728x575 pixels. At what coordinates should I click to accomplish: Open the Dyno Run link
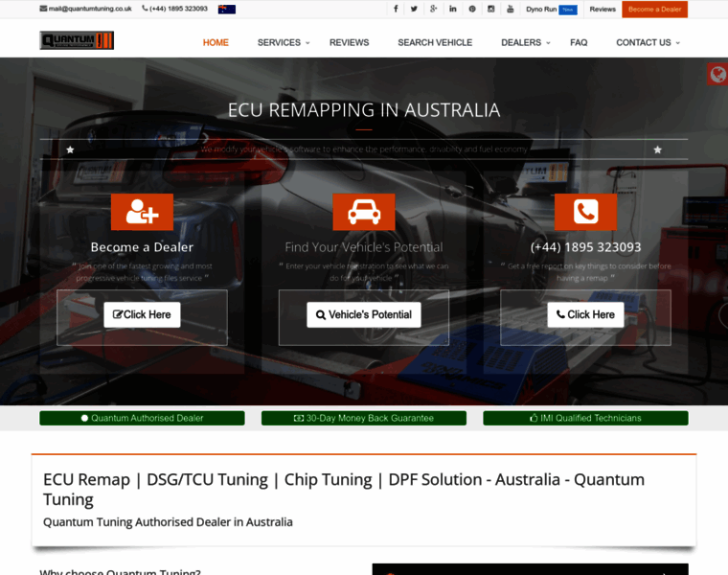pyautogui.click(x=552, y=10)
